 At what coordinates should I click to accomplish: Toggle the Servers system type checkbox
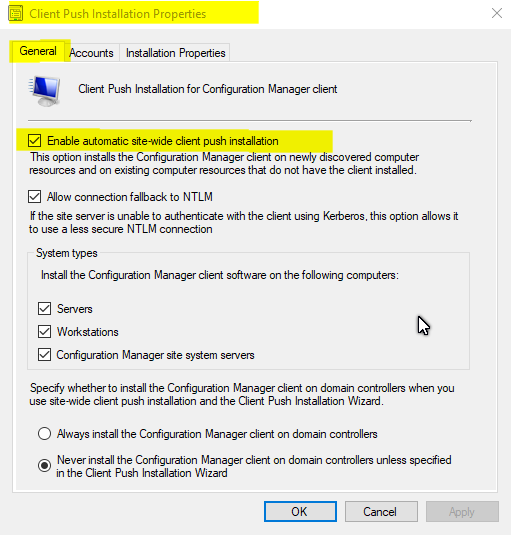point(44,308)
